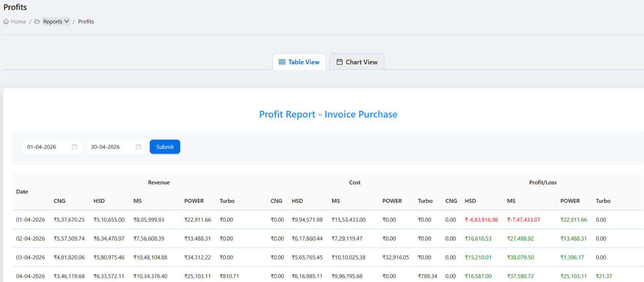
Task: Click the Submit button
Action: click(165, 147)
